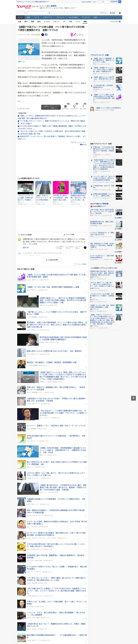Open 森友学園が小学校建設の国有地売却へ article
Image resolution: width=138 pixels, height=644 pixels.
[x=57, y=636]
